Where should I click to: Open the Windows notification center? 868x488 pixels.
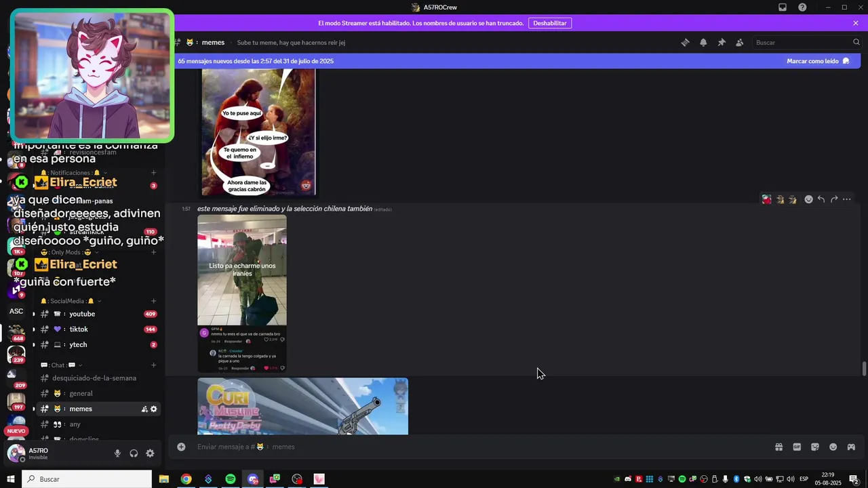(x=854, y=479)
